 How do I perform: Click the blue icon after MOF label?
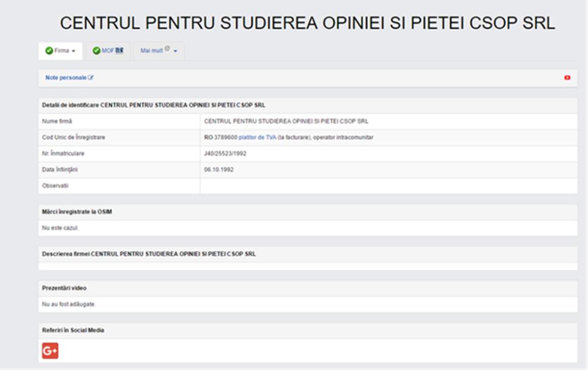click(x=119, y=51)
